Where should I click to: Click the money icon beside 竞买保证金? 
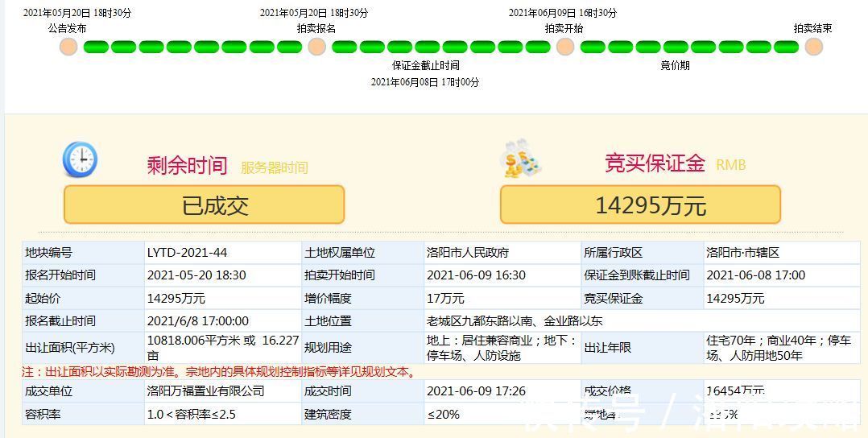click(x=523, y=159)
